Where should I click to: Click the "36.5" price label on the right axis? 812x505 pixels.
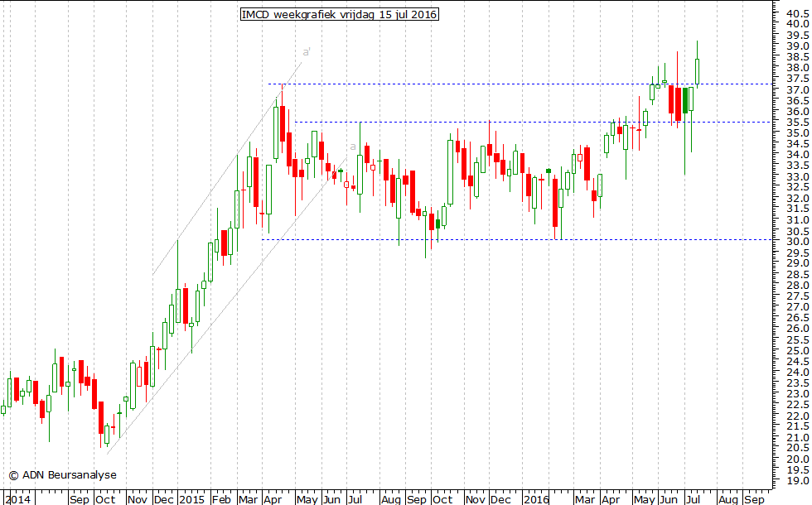pyautogui.click(x=797, y=100)
